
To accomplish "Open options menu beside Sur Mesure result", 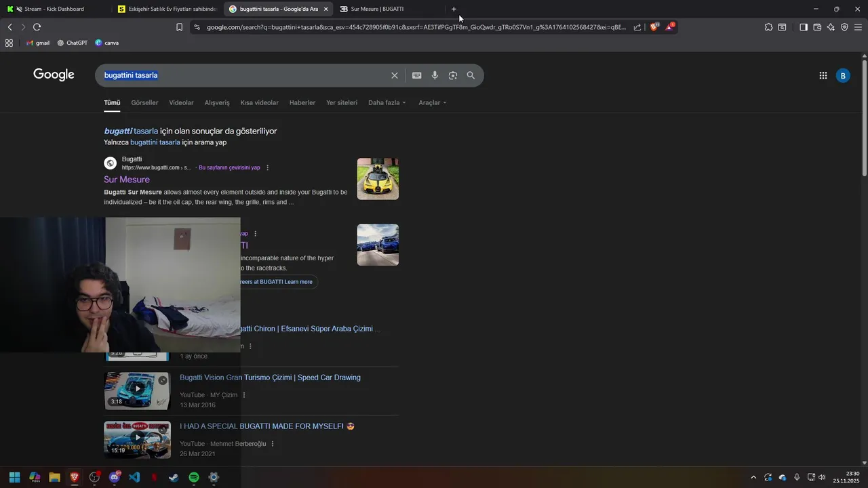I will (267, 167).
